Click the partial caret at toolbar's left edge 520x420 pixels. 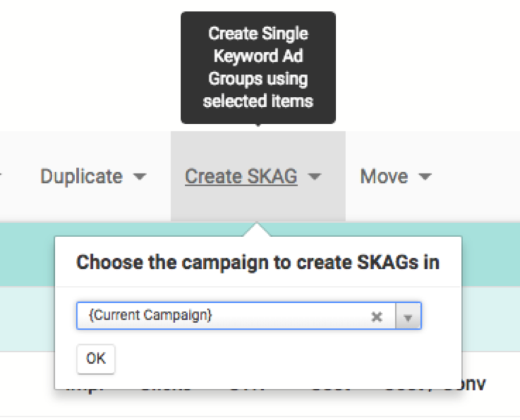[1, 177]
